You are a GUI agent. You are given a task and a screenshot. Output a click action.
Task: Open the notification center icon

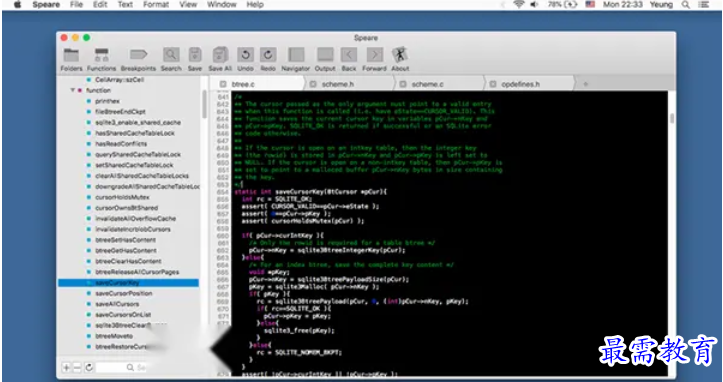(704, 5)
